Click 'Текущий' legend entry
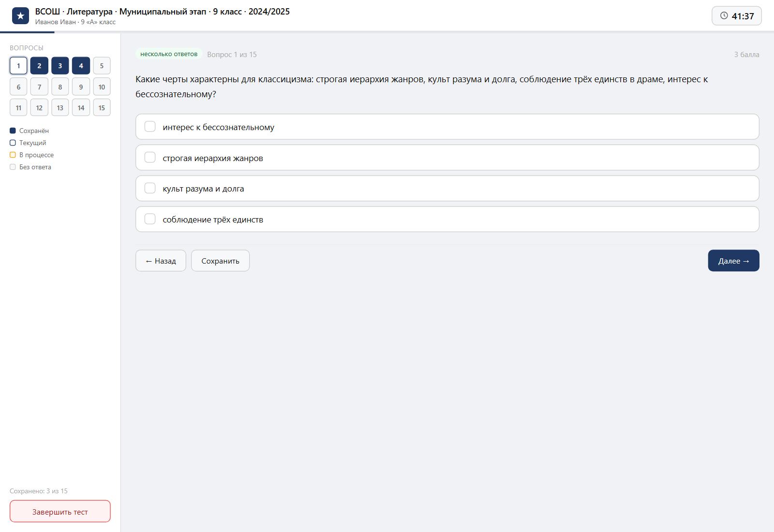 coord(28,143)
